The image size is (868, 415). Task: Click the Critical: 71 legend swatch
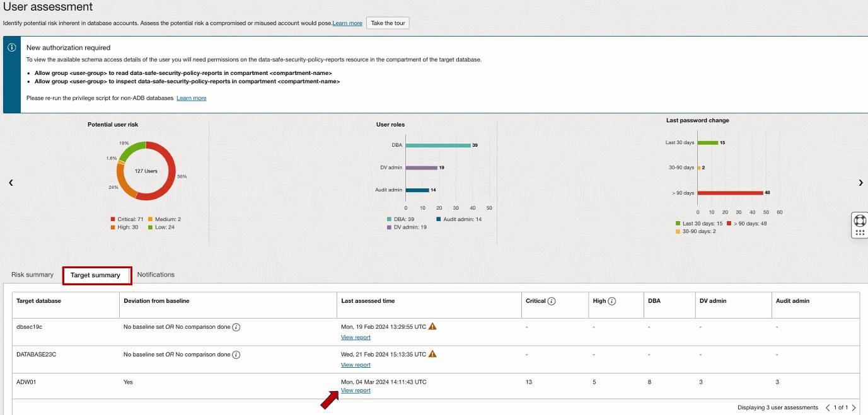[x=113, y=219]
